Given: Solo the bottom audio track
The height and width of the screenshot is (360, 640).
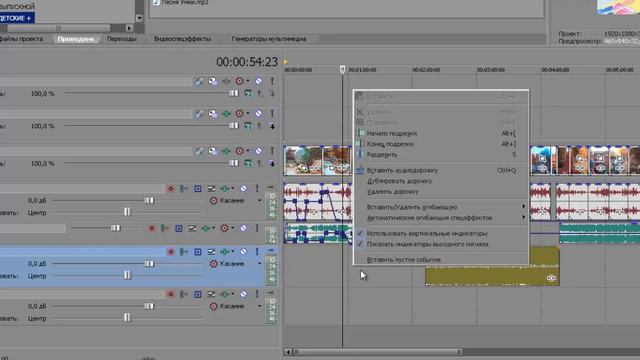Looking at the screenshot, I should 257,294.
